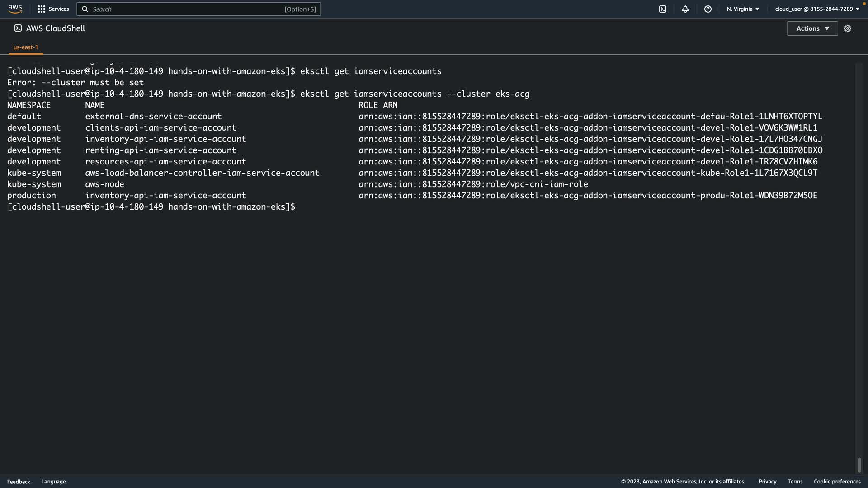Click the terminal vertical scrollbar thumb
This screenshot has height=488, width=868.
[859, 465]
